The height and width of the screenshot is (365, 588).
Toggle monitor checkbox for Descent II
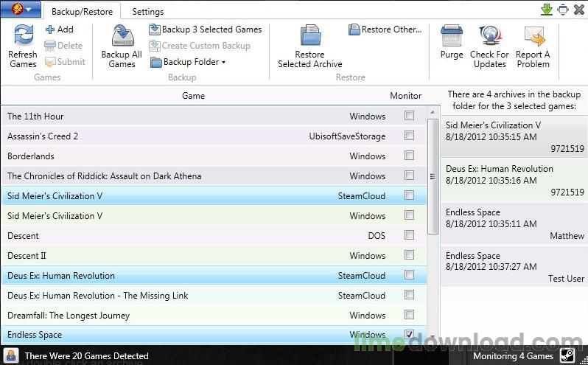click(409, 255)
